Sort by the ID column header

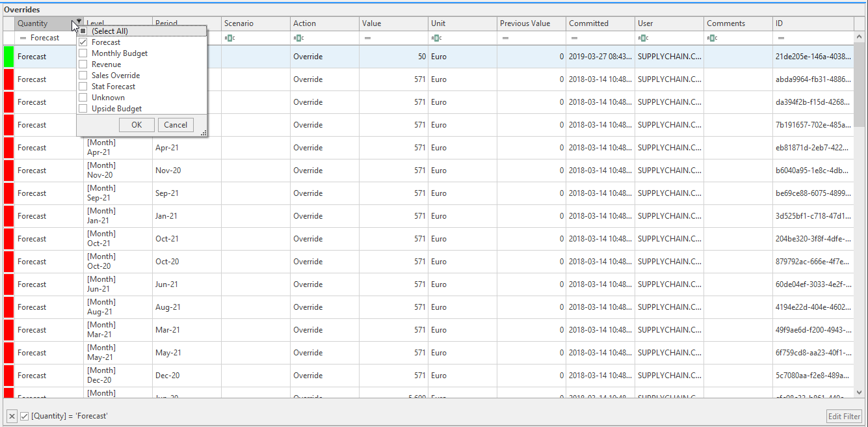[x=813, y=23]
